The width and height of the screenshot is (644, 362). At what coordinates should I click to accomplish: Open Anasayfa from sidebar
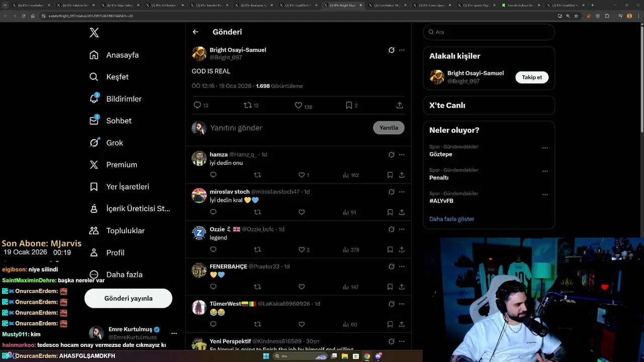coord(114,55)
